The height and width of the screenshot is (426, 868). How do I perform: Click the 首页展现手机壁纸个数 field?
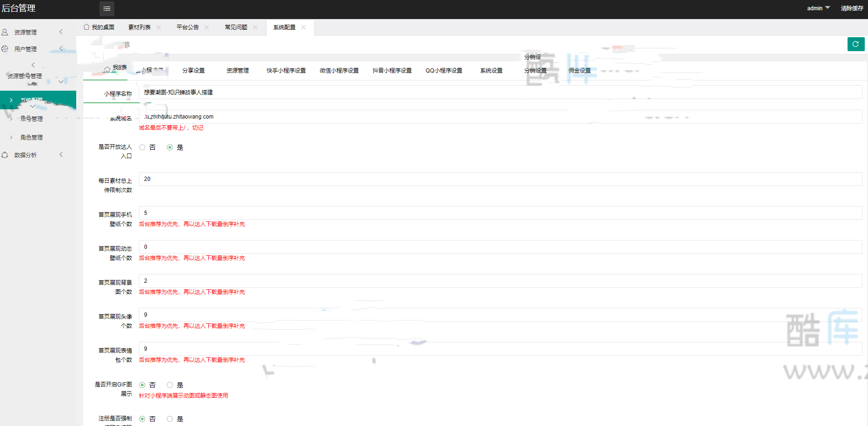(x=500, y=213)
